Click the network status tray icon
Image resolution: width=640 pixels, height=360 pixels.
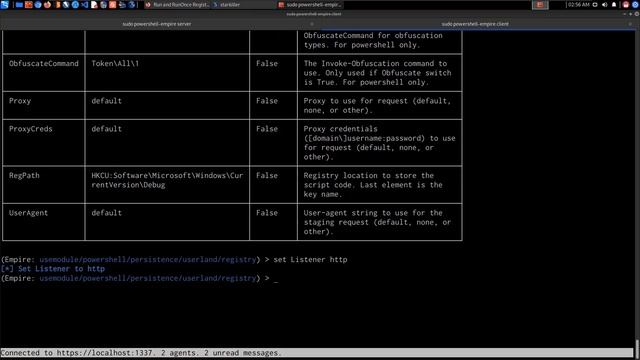tap(595, 5)
